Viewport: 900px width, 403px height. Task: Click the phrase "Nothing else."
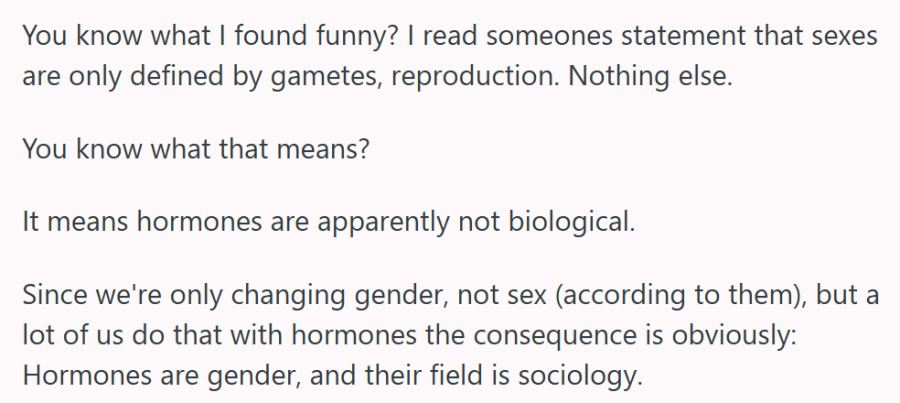(x=650, y=76)
